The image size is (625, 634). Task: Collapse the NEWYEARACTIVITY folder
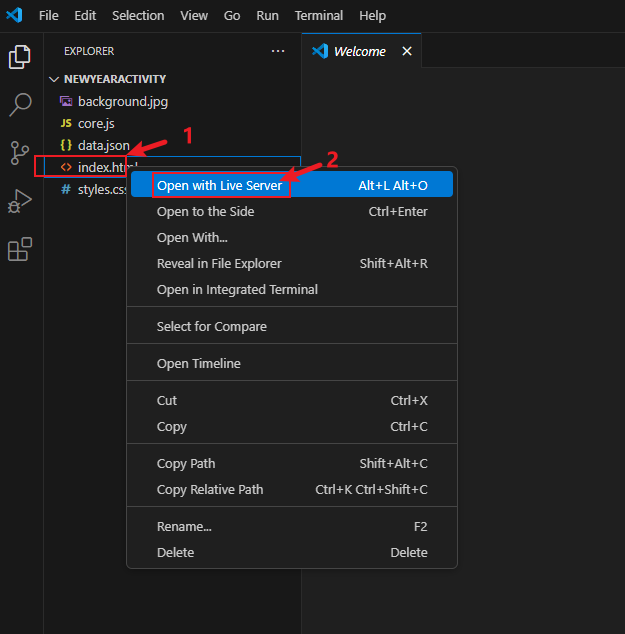tap(54, 79)
